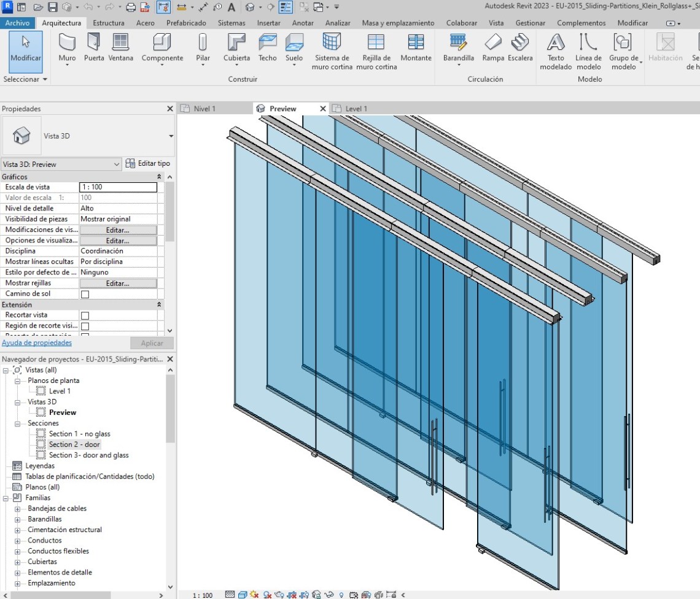Screen dimensions: 700x599
Task: Select the Ventana window tool
Action: coord(121,48)
